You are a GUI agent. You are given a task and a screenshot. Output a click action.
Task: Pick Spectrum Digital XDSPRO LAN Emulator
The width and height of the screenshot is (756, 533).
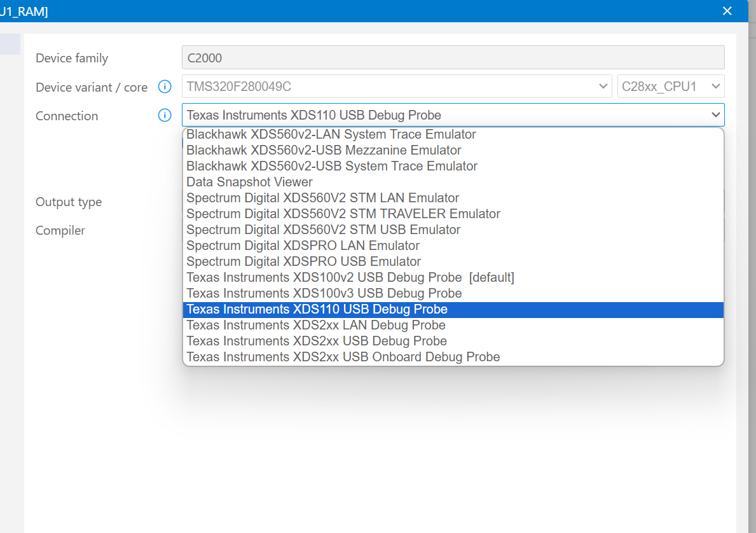tap(453, 246)
